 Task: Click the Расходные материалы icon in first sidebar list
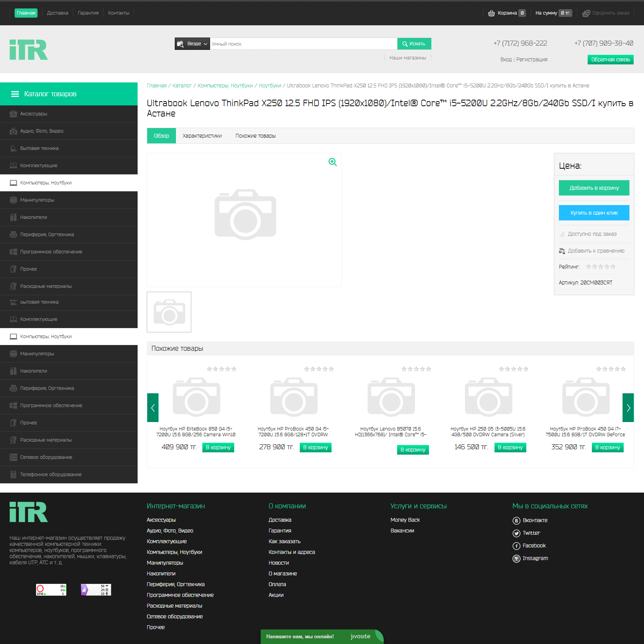click(x=13, y=286)
